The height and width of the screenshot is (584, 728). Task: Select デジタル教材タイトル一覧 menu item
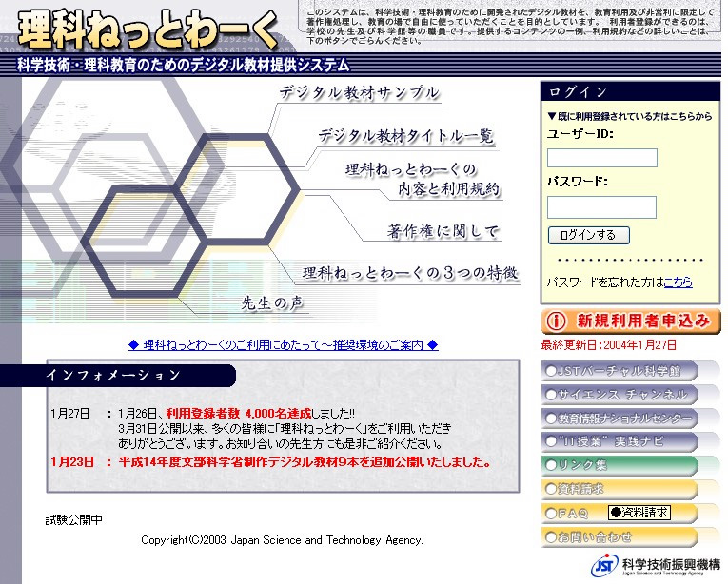click(x=406, y=136)
